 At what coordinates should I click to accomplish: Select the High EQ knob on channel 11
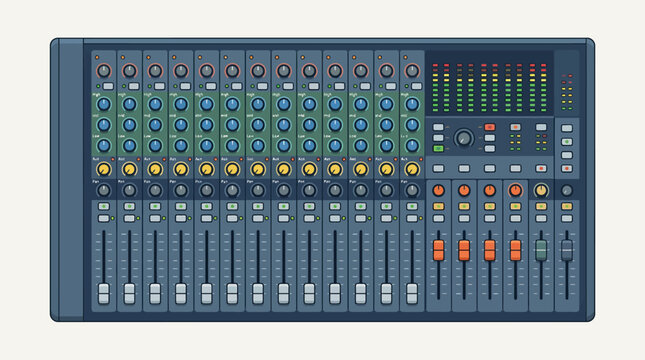[361, 105]
